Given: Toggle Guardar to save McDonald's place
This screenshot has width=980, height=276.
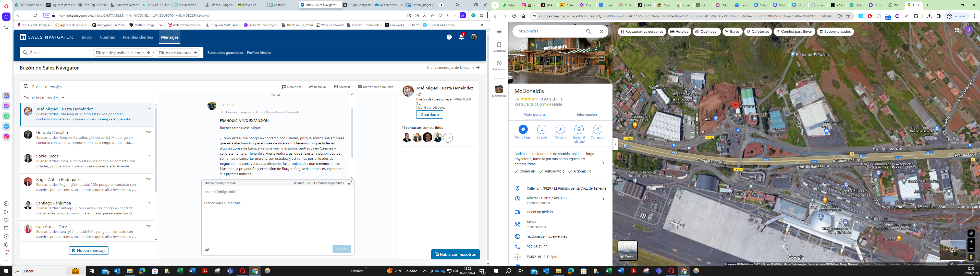Looking at the screenshot, I should pyautogui.click(x=542, y=129).
